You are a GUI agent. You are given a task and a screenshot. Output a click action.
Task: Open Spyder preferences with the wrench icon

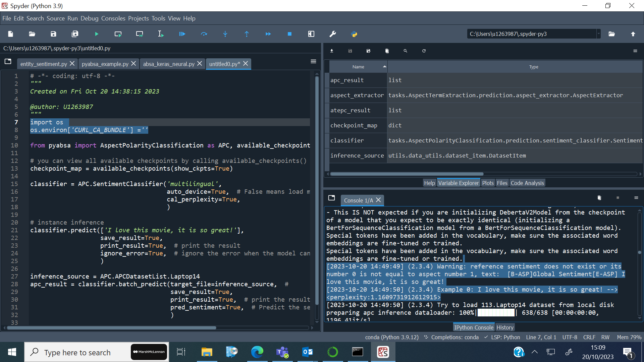(332, 34)
